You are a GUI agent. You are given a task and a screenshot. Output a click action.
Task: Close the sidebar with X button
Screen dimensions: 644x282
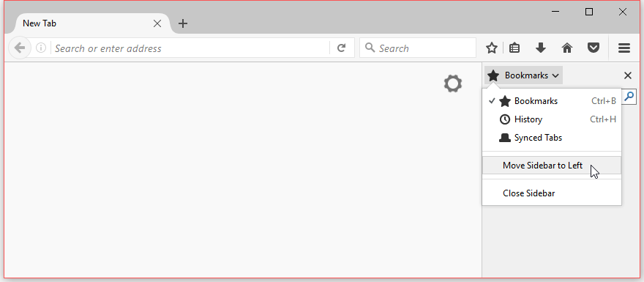628,75
